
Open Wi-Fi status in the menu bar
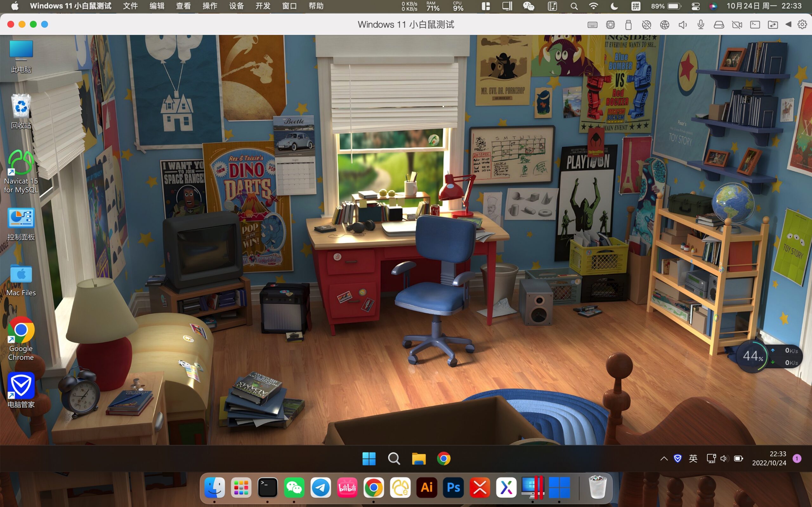point(594,6)
